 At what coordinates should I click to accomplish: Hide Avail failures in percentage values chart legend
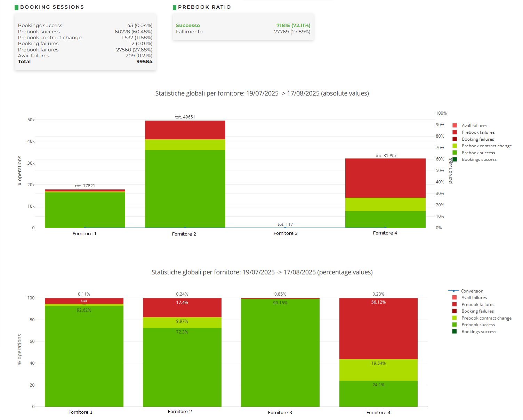[474, 298]
